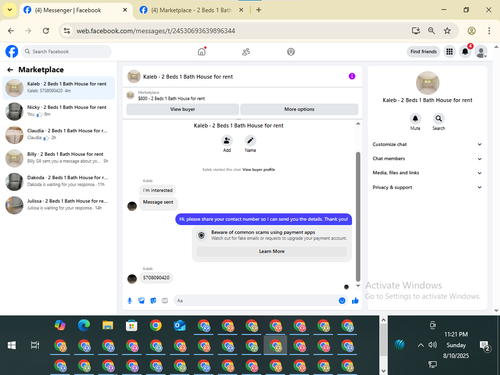Open Dakoda conversation in chat list

point(59,182)
